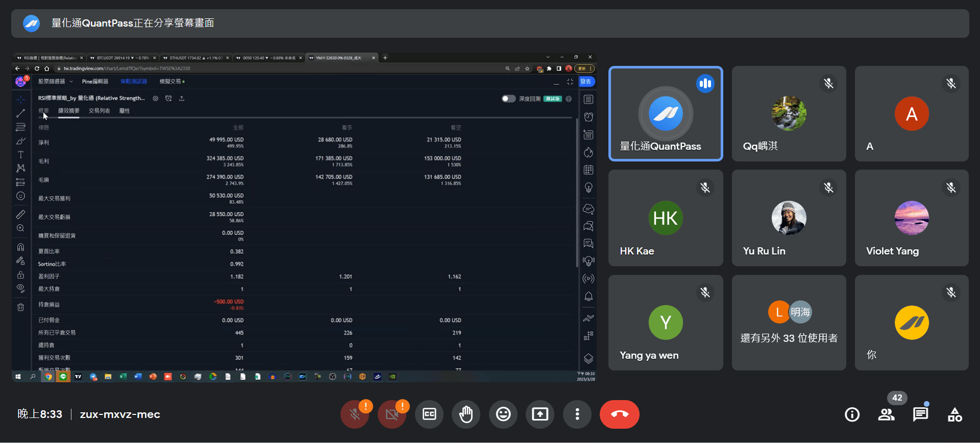Open the Pine編輯器 panel tab
Image resolution: width=980 pixels, height=443 pixels.
click(x=95, y=81)
